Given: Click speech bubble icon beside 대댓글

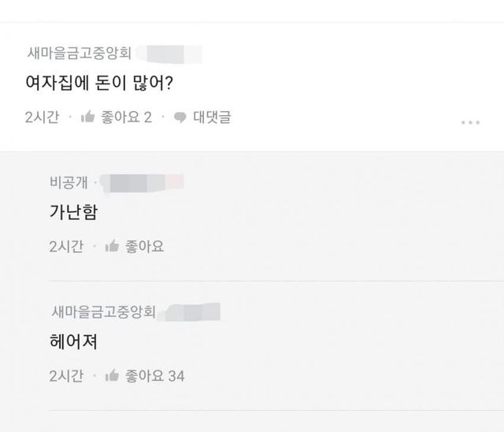Looking at the screenshot, I should [x=180, y=117].
